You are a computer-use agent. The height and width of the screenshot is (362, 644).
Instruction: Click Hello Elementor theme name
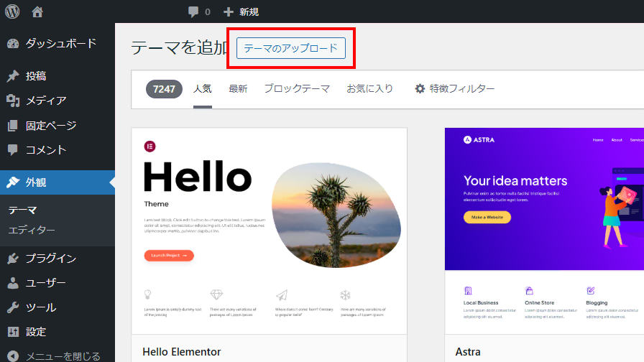(x=182, y=352)
